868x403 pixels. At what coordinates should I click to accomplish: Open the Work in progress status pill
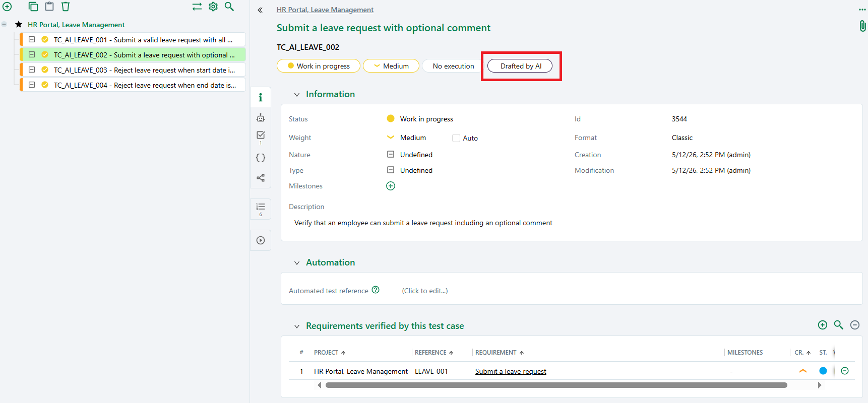point(319,66)
